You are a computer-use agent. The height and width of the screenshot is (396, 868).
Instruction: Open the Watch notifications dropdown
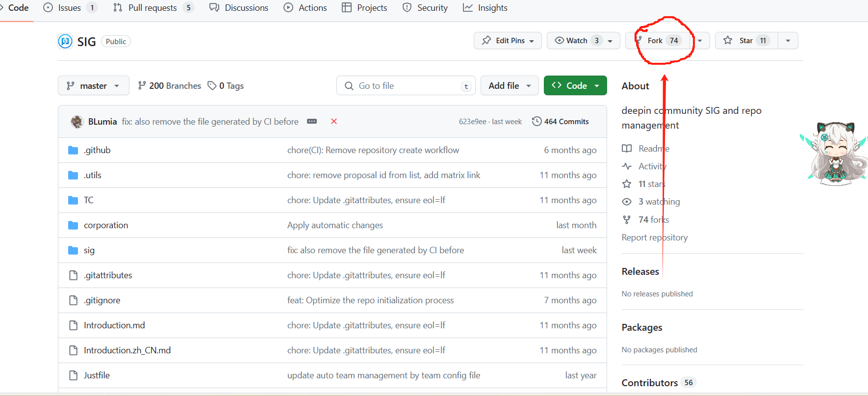[584, 40]
